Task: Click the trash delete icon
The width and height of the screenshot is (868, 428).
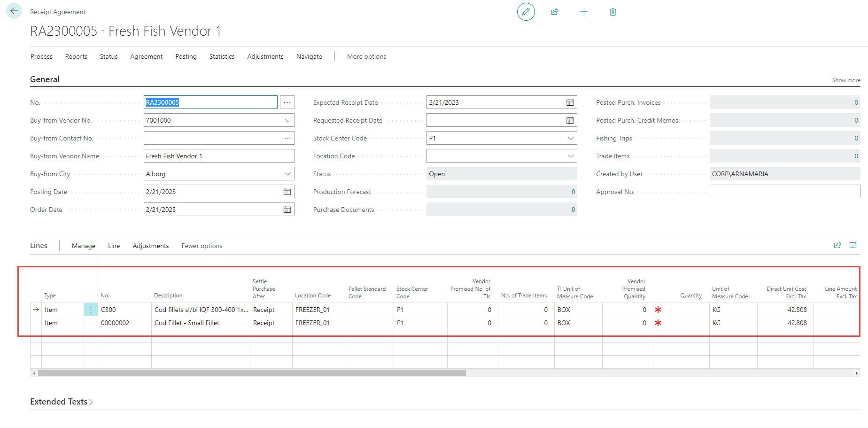Action: (613, 12)
